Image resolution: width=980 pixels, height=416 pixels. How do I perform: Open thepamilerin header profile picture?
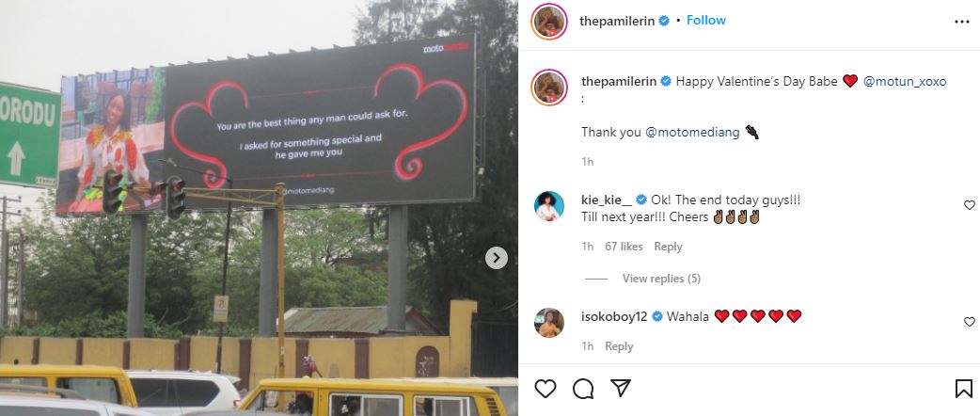click(x=549, y=22)
